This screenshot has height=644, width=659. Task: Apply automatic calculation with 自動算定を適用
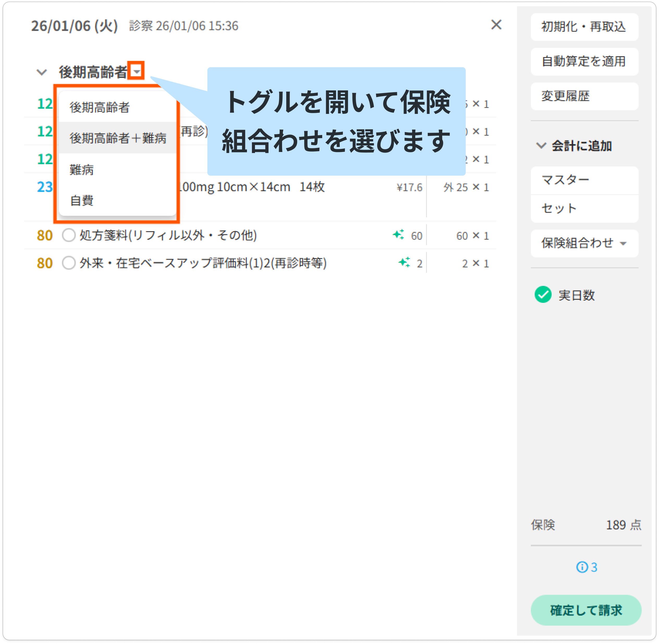coord(584,62)
